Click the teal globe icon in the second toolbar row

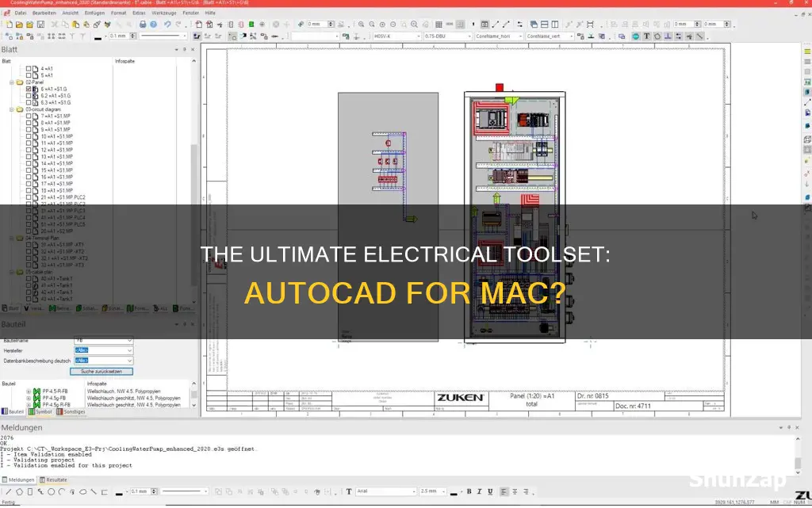click(635, 36)
